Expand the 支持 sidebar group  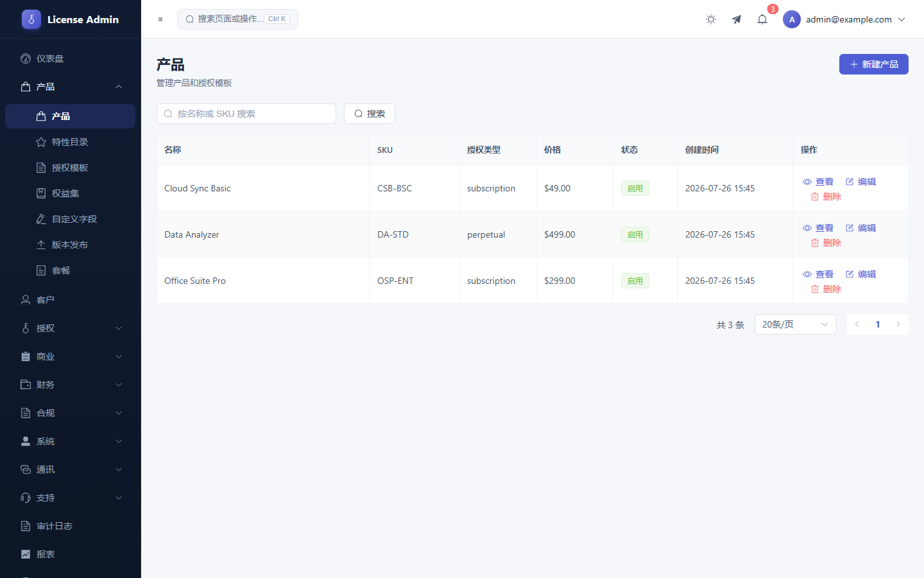coord(71,498)
